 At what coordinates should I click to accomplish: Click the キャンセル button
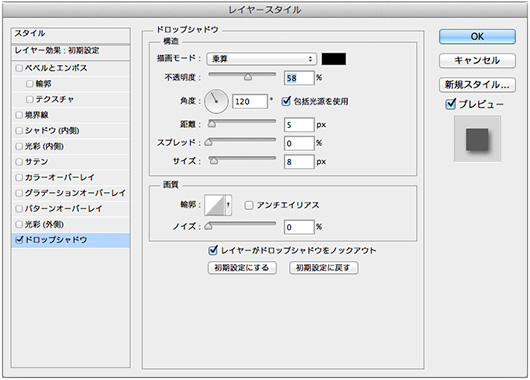(477, 61)
